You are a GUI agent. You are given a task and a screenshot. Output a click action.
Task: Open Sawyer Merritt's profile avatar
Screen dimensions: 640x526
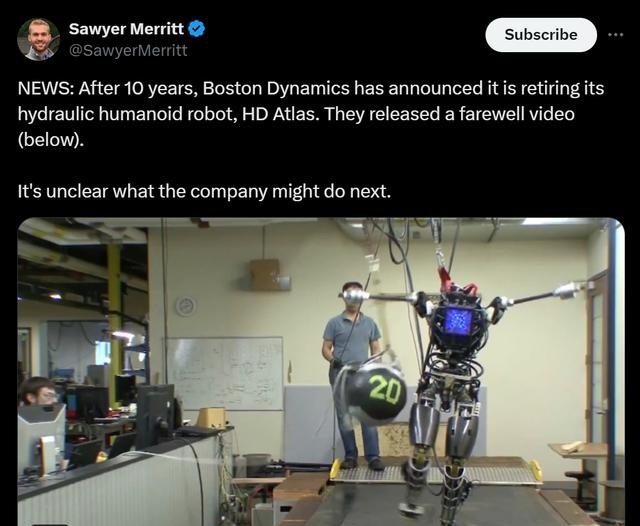39,40
